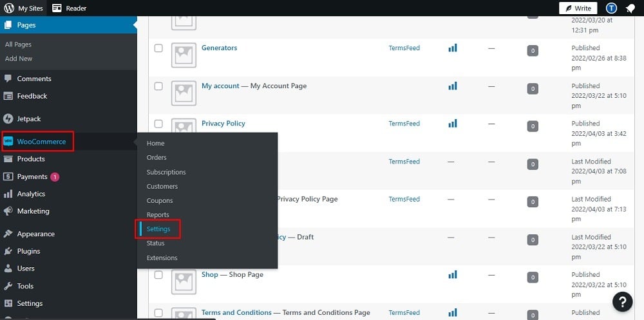View stats icon for Generators page
The image size is (644, 320).
[x=453, y=48]
